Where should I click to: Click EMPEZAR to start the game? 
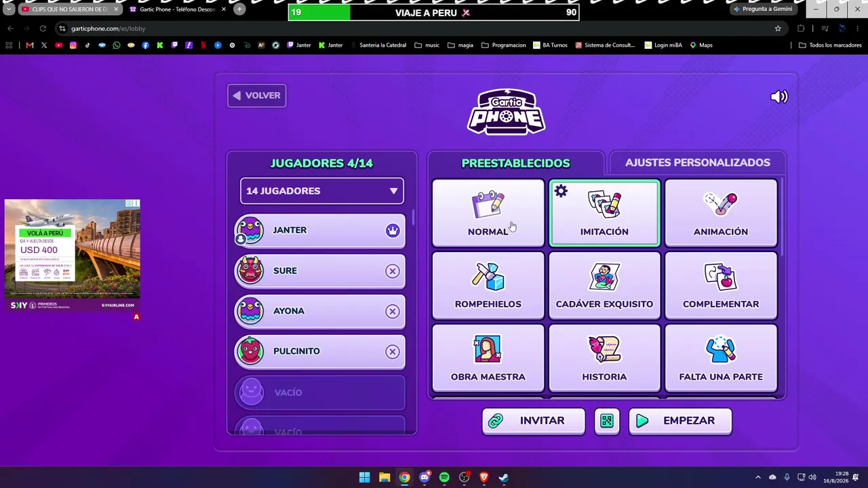coord(680,421)
